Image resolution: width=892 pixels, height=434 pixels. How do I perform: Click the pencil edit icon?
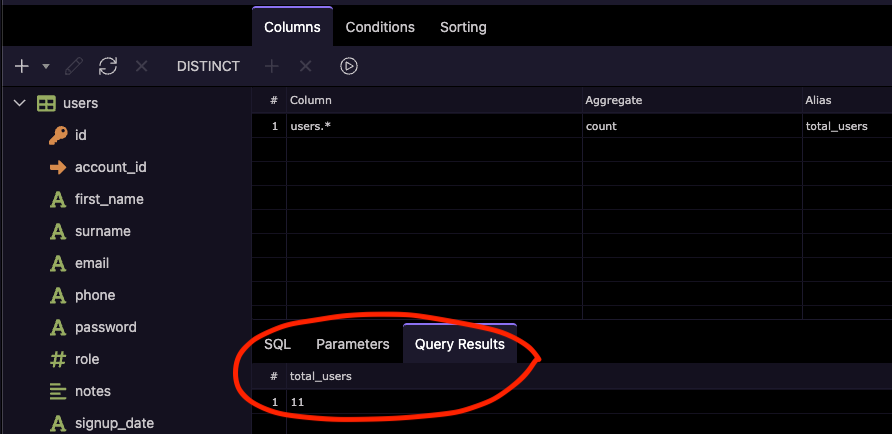click(74, 66)
